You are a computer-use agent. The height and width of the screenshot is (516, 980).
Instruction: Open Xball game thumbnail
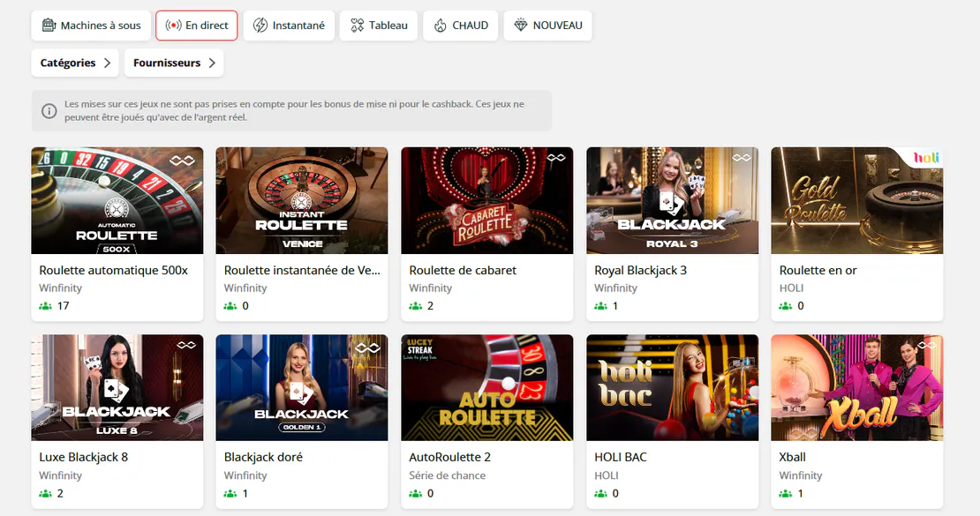857,388
